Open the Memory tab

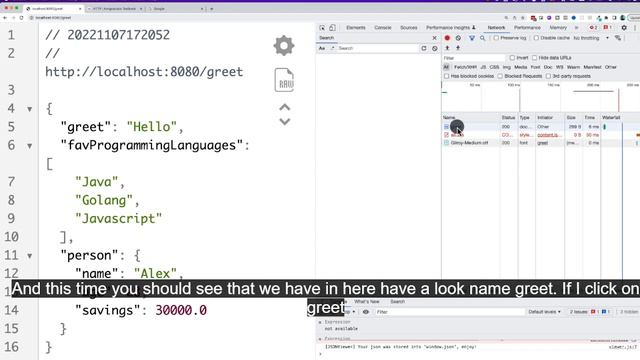tap(558, 28)
